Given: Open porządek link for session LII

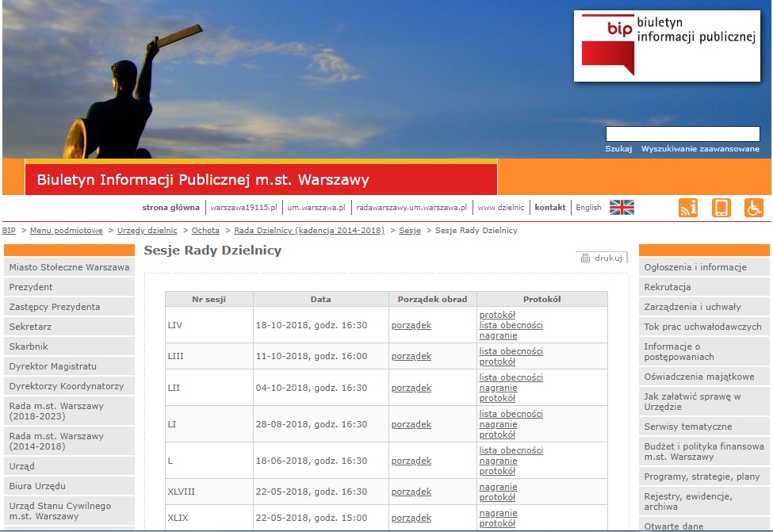Looking at the screenshot, I should 411,388.
